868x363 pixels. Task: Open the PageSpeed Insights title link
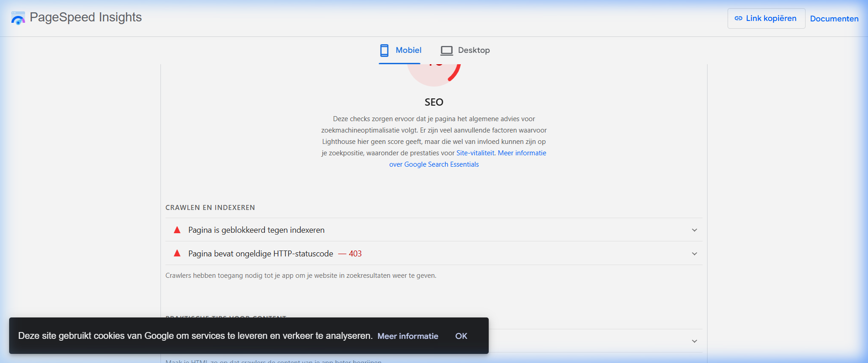point(86,17)
